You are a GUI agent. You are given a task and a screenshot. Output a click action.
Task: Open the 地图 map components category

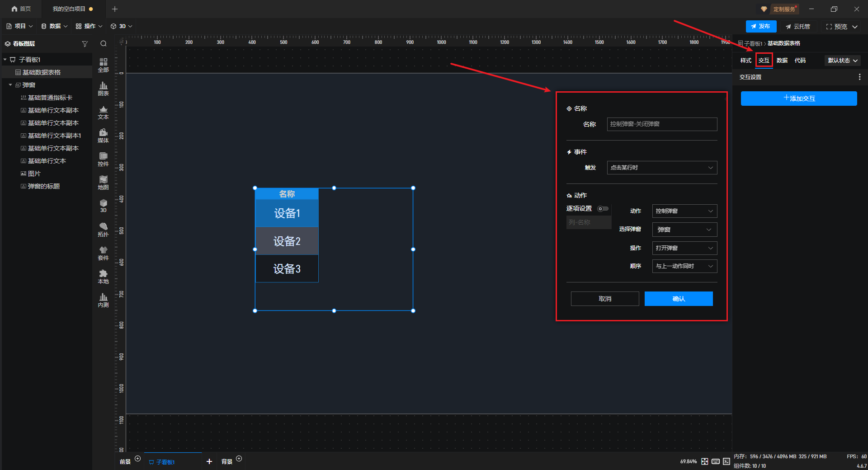click(x=103, y=182)
